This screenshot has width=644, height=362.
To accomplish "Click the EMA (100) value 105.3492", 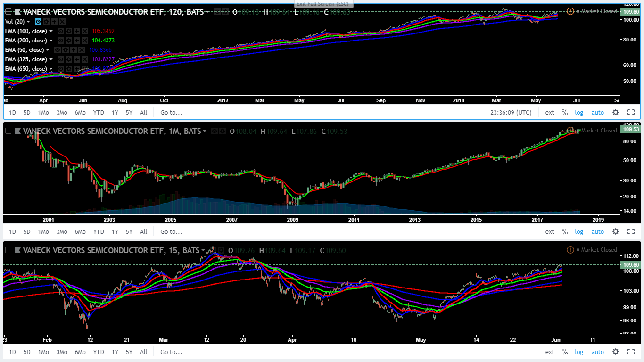I will tap(103, 31).
